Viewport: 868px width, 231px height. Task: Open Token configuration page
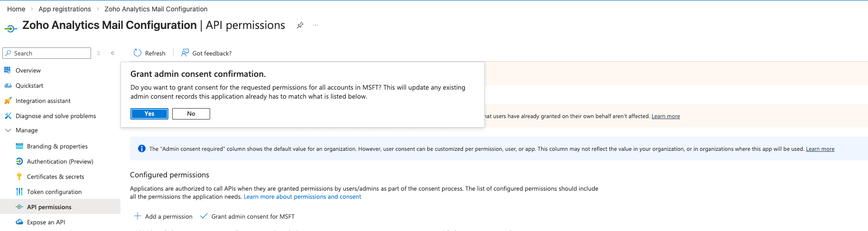coord(54,192)
